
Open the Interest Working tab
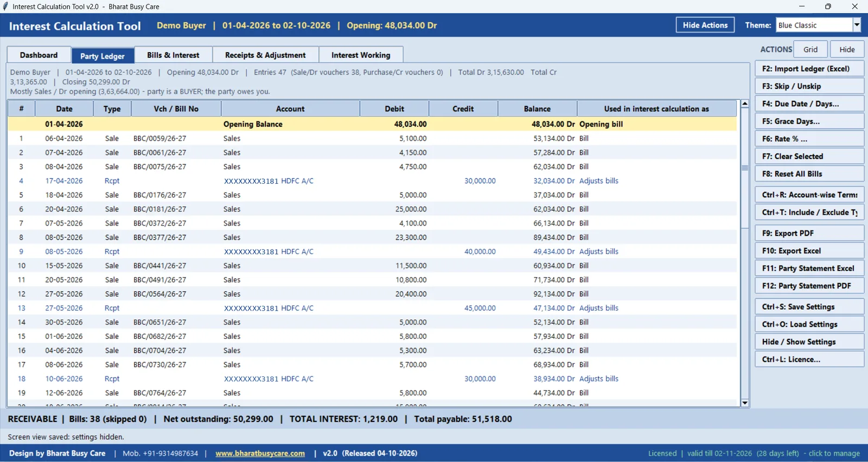pyautogui.click(x=361, y=55)
